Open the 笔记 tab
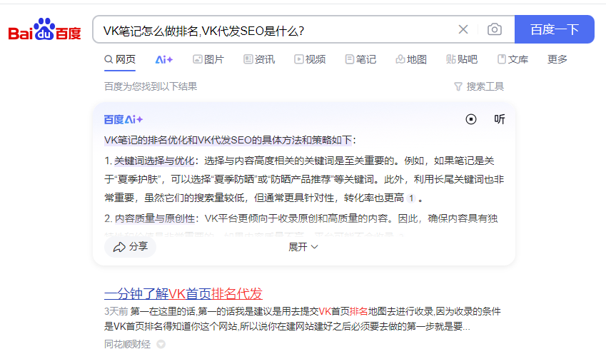The width and height of the screenshot is (606, 364). click(360, 59)
